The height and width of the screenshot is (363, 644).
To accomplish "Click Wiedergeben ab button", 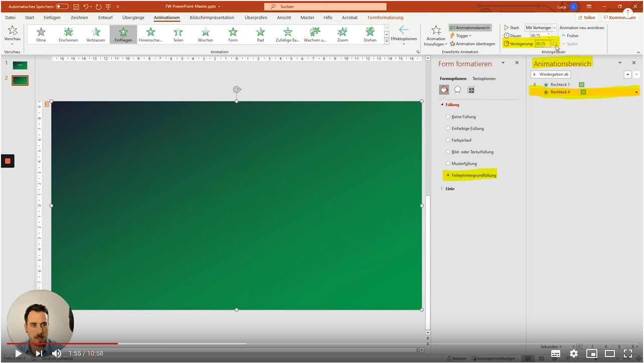I will (x=551, y=74).
